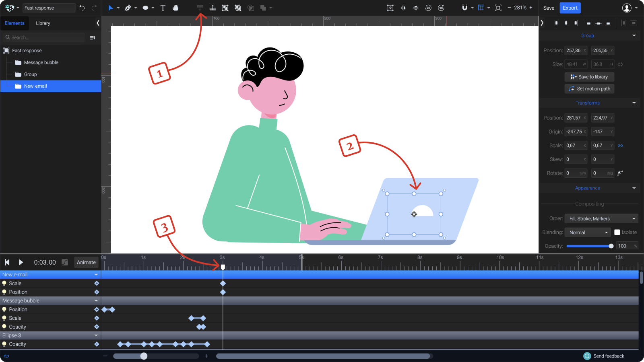Select the Ellipse shape tool
Viewport: 644px width, 362px height.
[x=144, y=8]
